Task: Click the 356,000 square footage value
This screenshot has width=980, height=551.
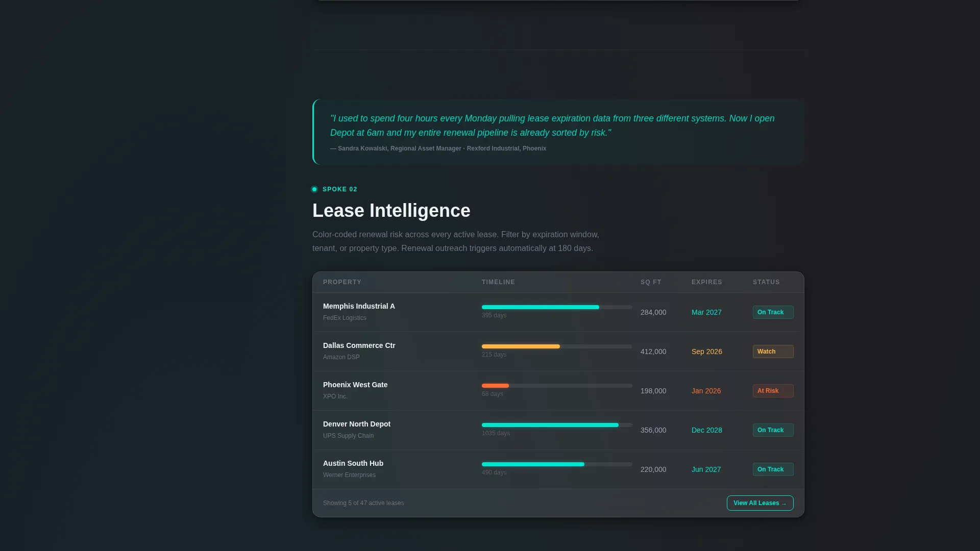Action: (x=653, y=430)
